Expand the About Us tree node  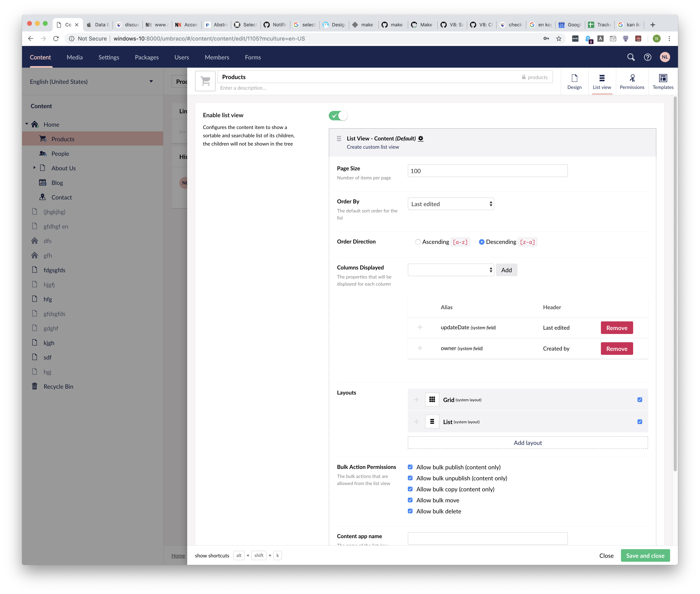click(34, 167)
